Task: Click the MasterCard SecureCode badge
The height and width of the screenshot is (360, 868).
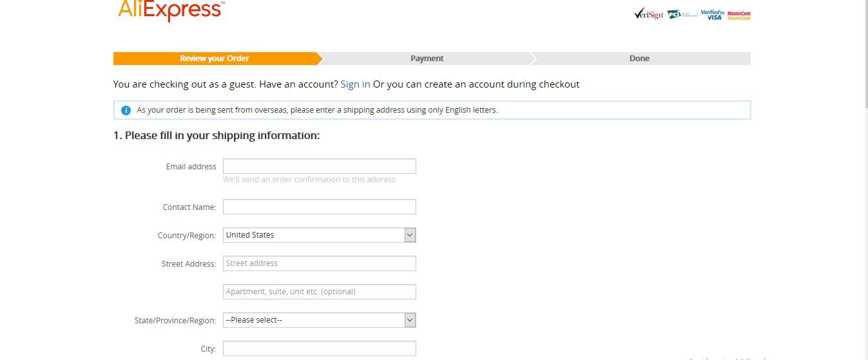Action: tap(739, 15)
